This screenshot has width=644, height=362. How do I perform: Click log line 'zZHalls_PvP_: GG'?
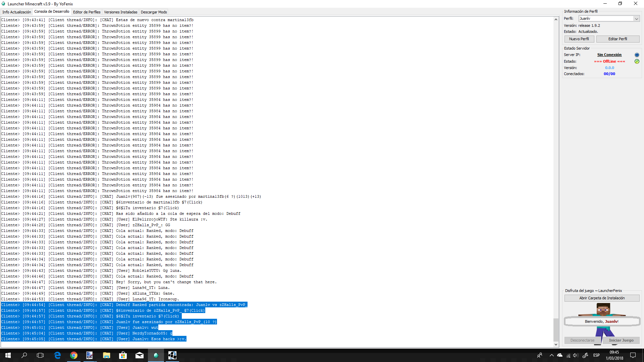(86, 225)
